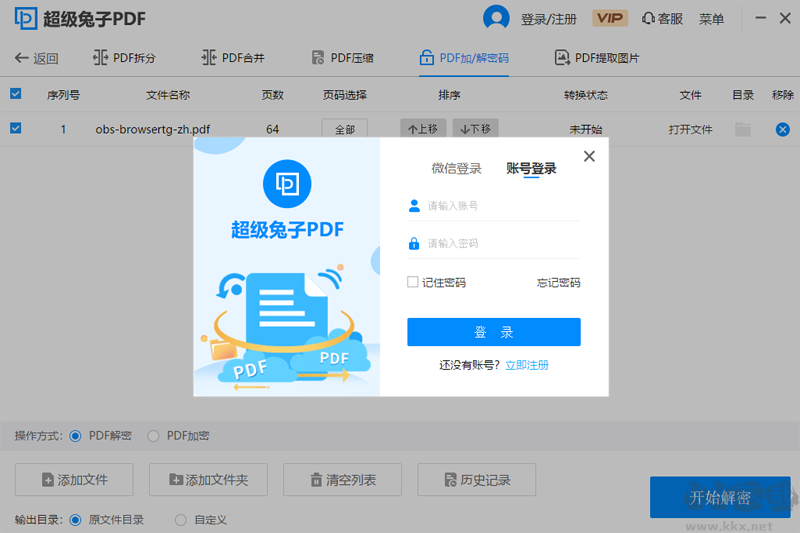Click the 文件名称 column header
Viewport: 800px width, 533px height.
click(168, 95)
